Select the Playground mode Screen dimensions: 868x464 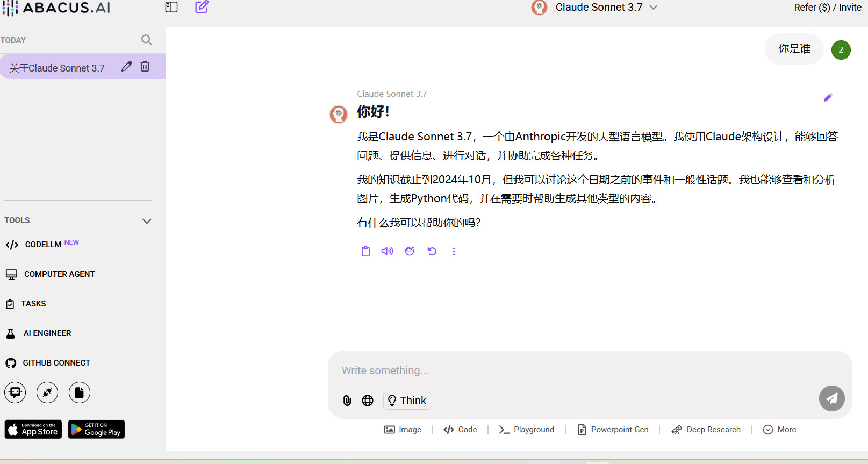pos(526,430)
